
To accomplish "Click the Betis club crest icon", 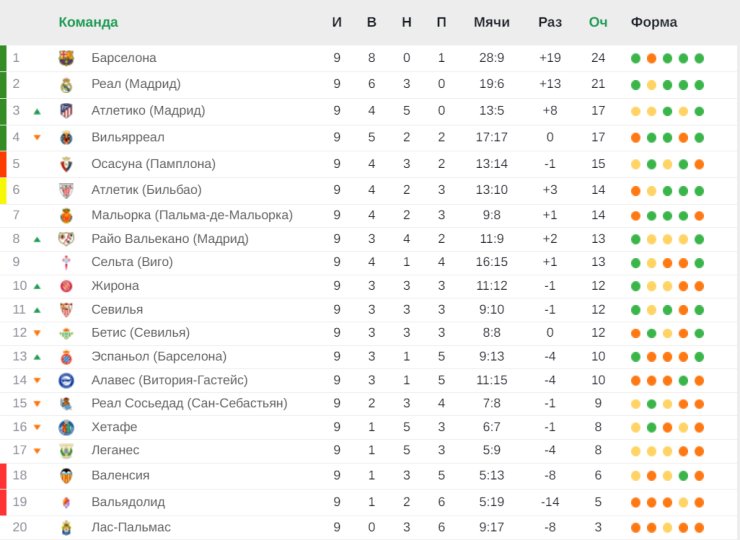I will pos(66,333).
